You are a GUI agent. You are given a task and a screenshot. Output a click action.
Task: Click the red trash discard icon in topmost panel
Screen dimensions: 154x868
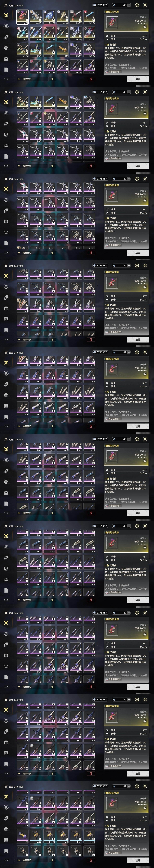[91, 79]
